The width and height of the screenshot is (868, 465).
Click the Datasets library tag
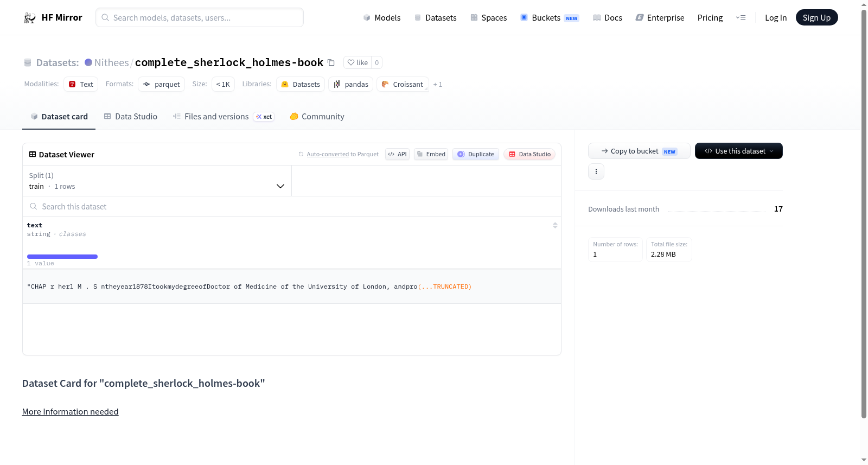click(301, 84)
